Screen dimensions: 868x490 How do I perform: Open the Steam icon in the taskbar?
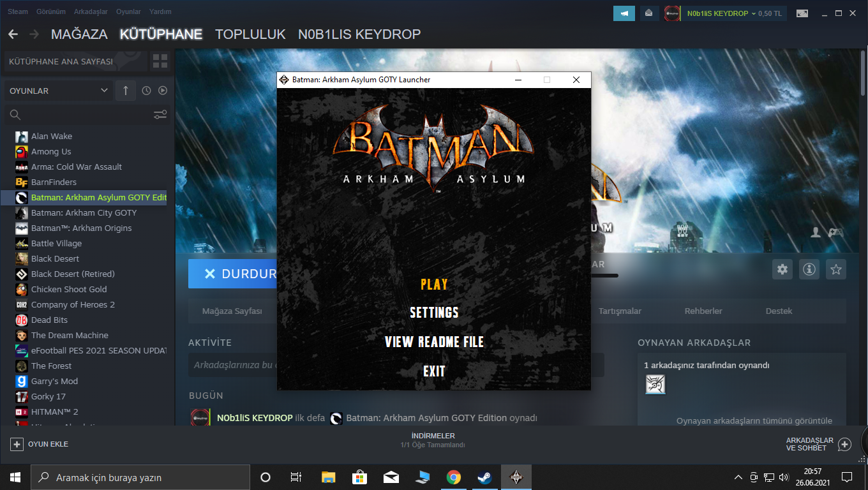484,477
